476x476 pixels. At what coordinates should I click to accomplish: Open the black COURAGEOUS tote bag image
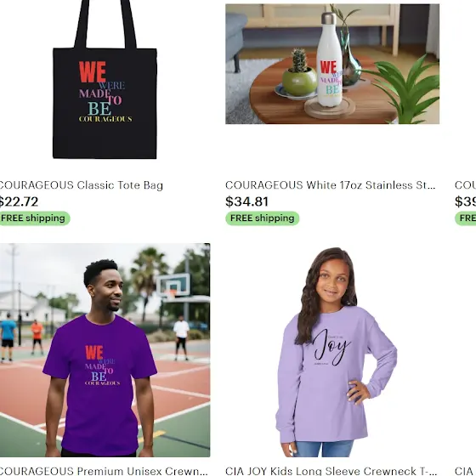coord(105,80)
